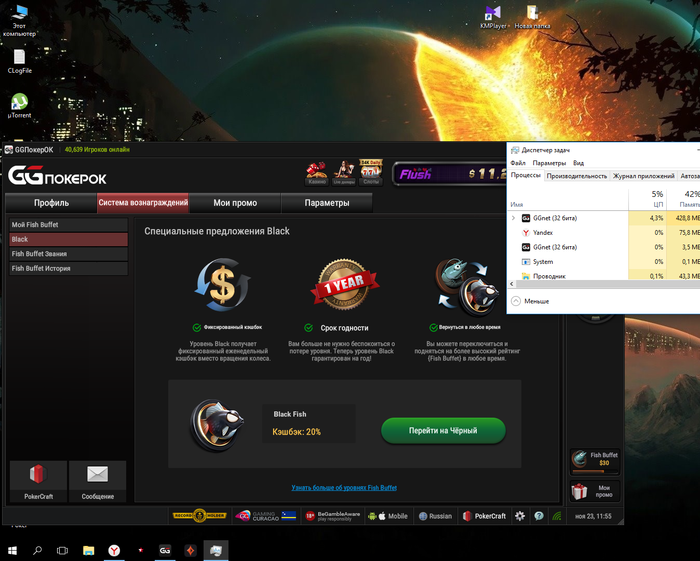The width and height of the screenshot is (700, 561).
Task: Click the Flush jackpot banner
Action: pos(450,174)
